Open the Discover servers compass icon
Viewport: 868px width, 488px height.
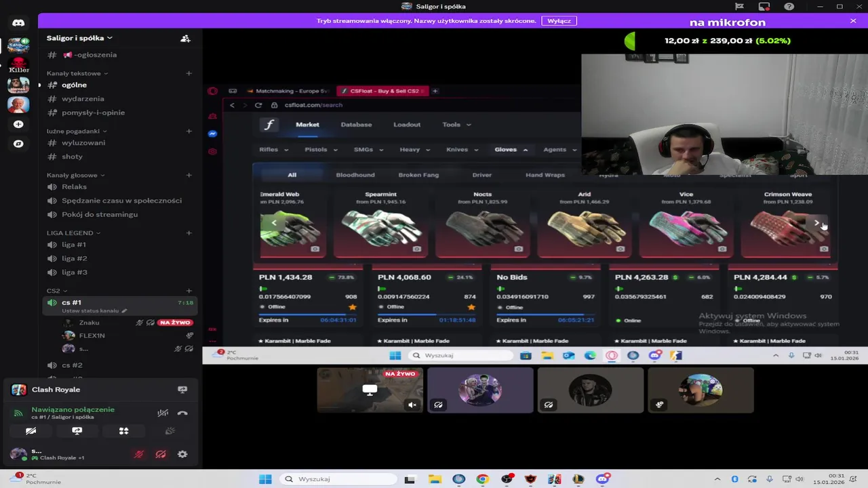click(18, 144)
